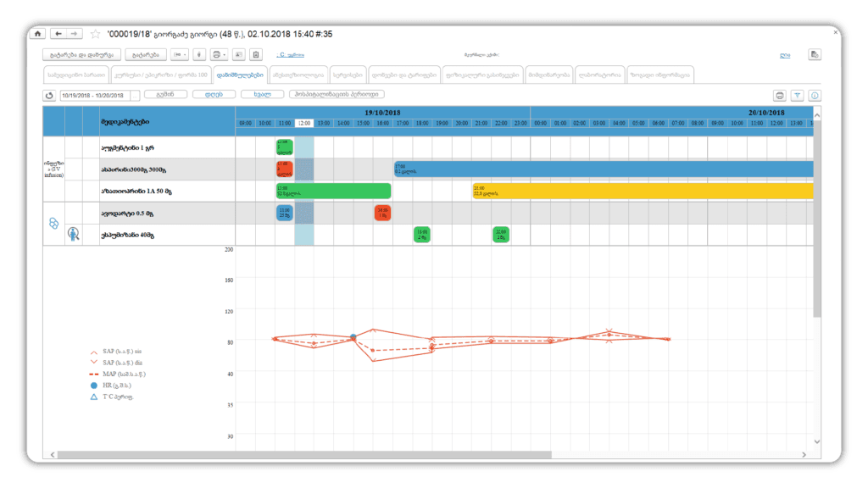The image size is (868, 488).
Task: Open the dropdown arrow beside the barcode toolbar button
Action: (x=183, y=54)
